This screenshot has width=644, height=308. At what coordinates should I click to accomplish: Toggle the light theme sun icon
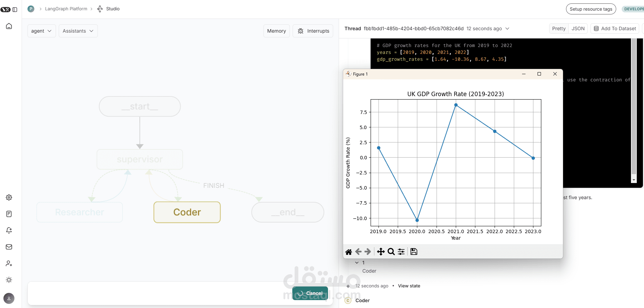(9, 280)
